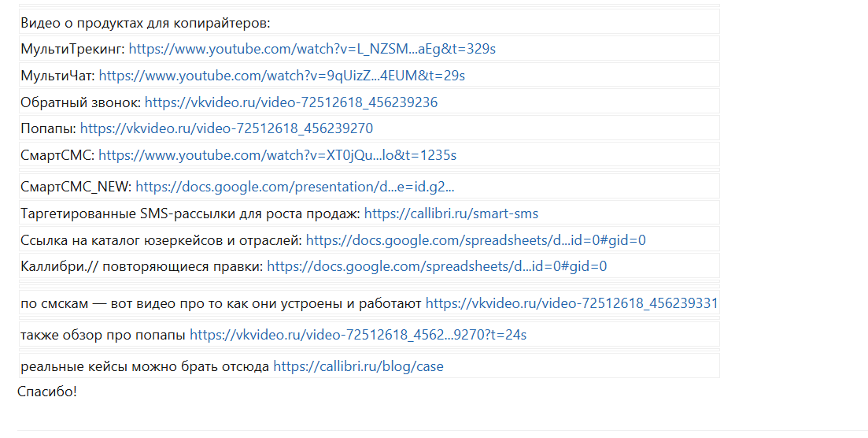Visit the callibri.ru/blog/case link
Viewport: 868px width, 438px height.
pos(358,366)
